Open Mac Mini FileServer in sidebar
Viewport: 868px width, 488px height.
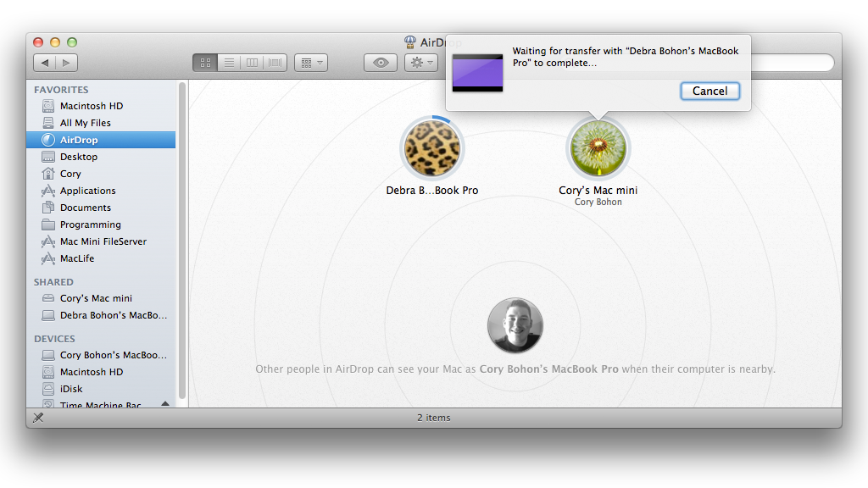click(101, 241)
